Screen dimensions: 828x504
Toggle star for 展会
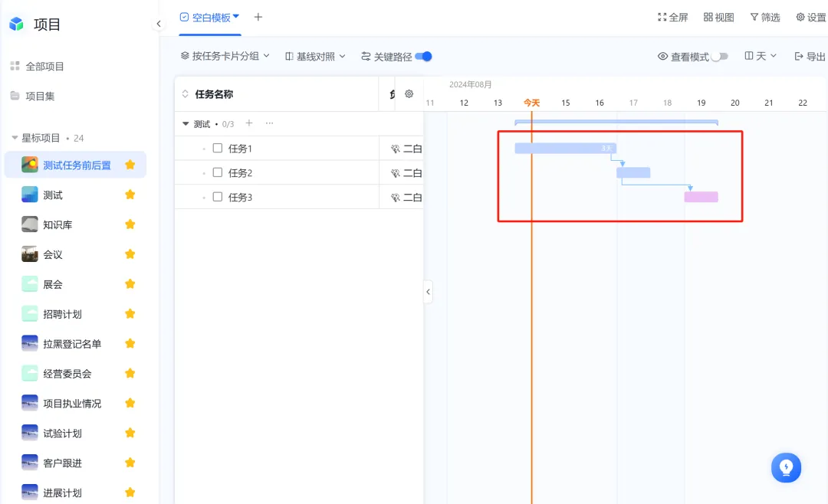[130, 284]
